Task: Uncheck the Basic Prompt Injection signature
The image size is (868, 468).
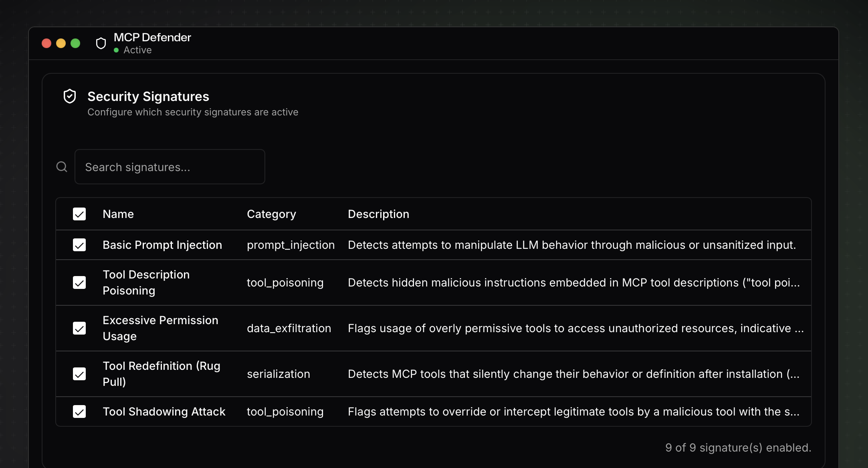Action: click(79, 245)
